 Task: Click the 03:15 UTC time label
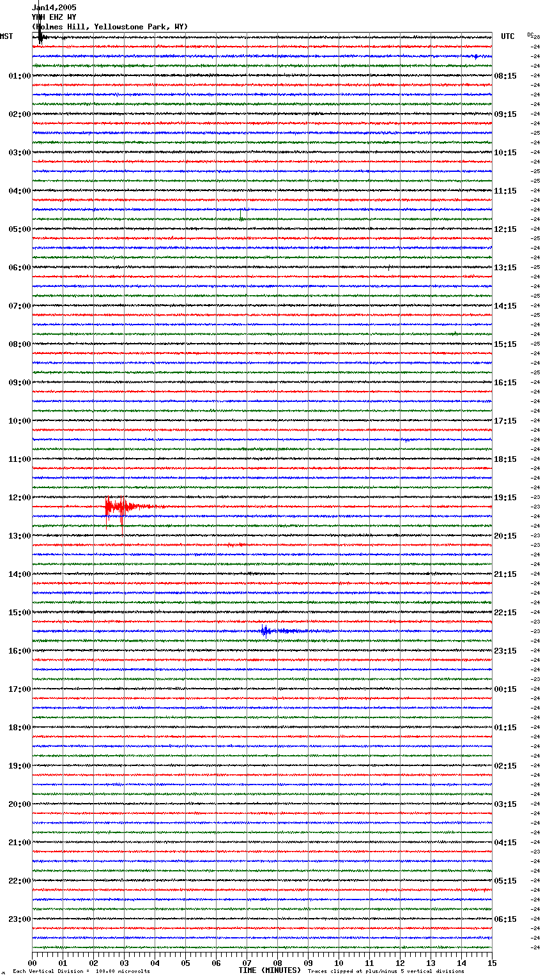[x=505, y=804]
